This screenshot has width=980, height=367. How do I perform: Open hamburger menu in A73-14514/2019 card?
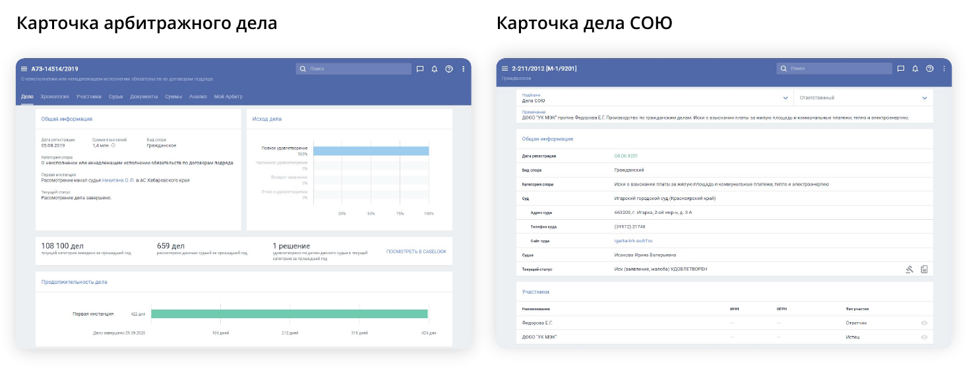pos(24,69)
